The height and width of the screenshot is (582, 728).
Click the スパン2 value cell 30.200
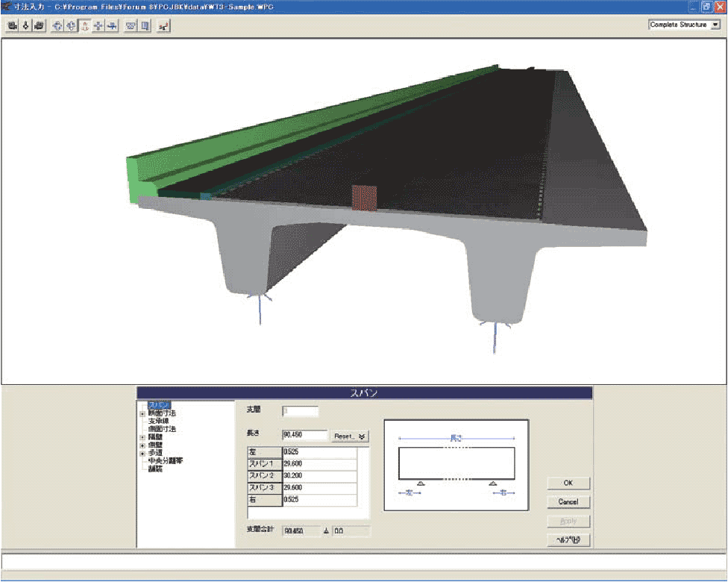[320, 475]
